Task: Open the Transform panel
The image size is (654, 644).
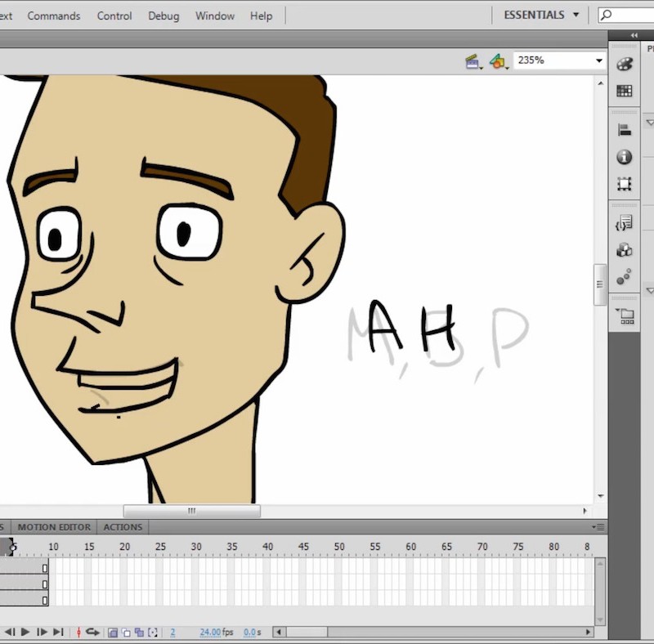Action: 624,184
